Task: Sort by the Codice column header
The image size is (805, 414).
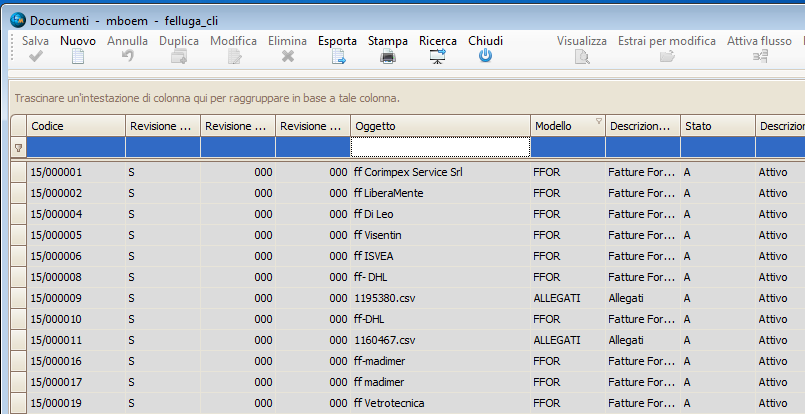Action: (75, 126)
